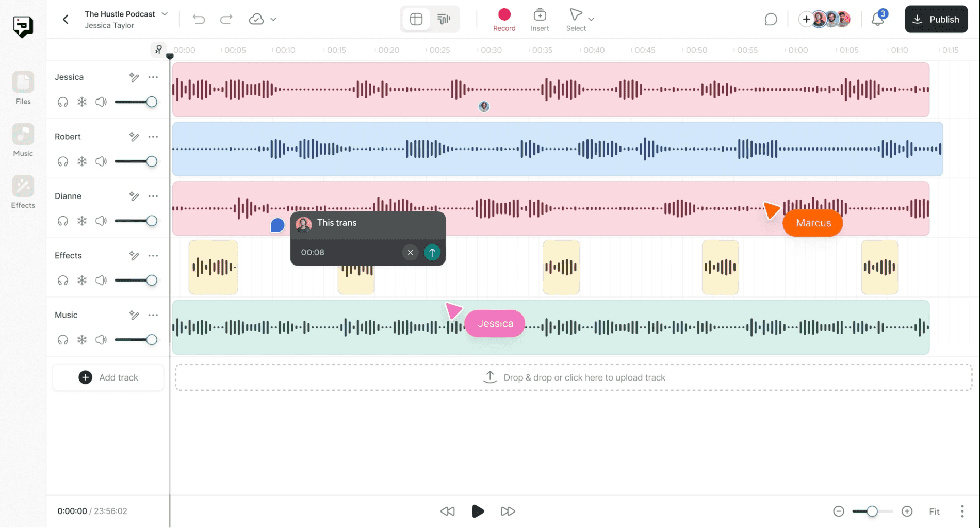
Task: Open the Files sidebar panel
Action: click(23, 88)
